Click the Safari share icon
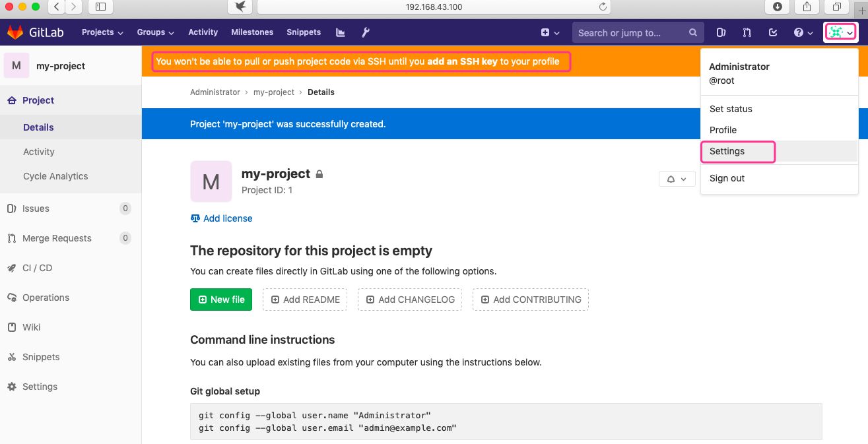868x444 pixels. [807, 7]
